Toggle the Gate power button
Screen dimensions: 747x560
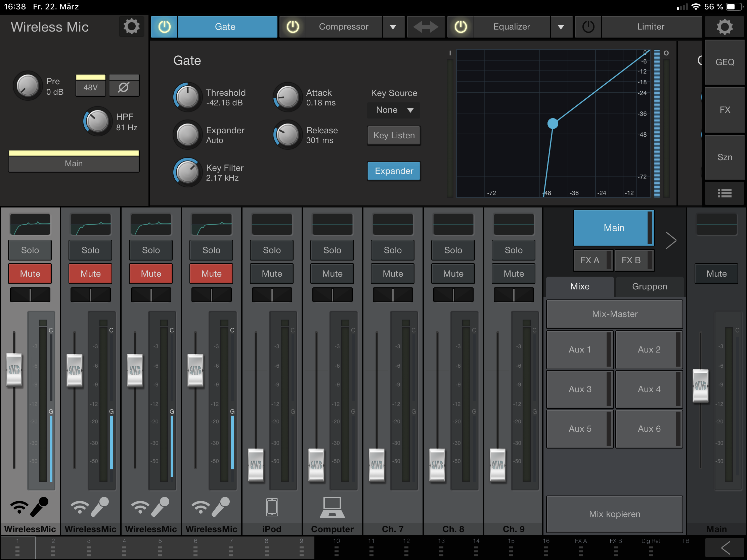165,27
